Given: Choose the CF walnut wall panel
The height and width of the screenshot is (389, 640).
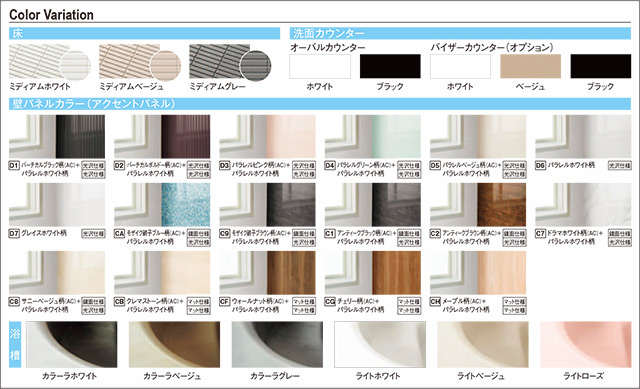Looking at the screenshot, I should [x=267, y=273].
